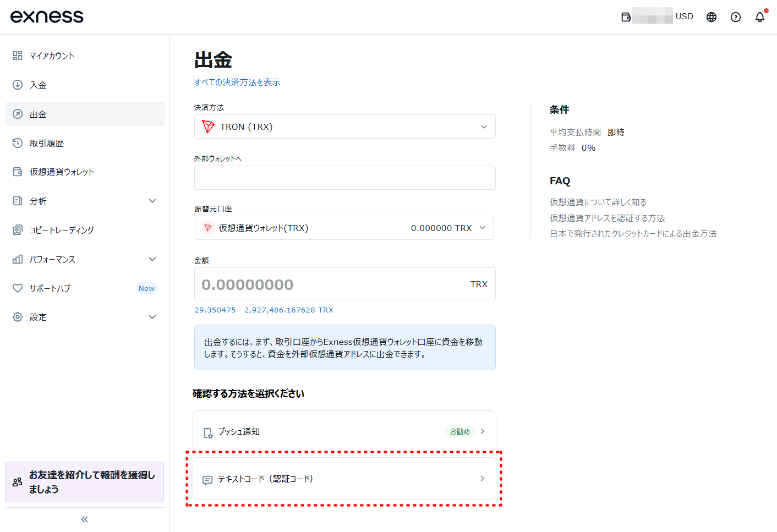Click the サポートハブ heart icon
The height and width of the screenshot is (532, 777).
[x=17, y=288]
